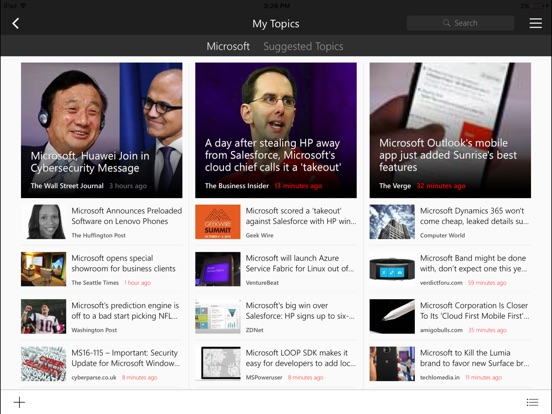Image resolution: width=552 pixels, height=414 pixels.
Task: Click 'cyberparse.co.uk' source label
Action: pos(94,377)
